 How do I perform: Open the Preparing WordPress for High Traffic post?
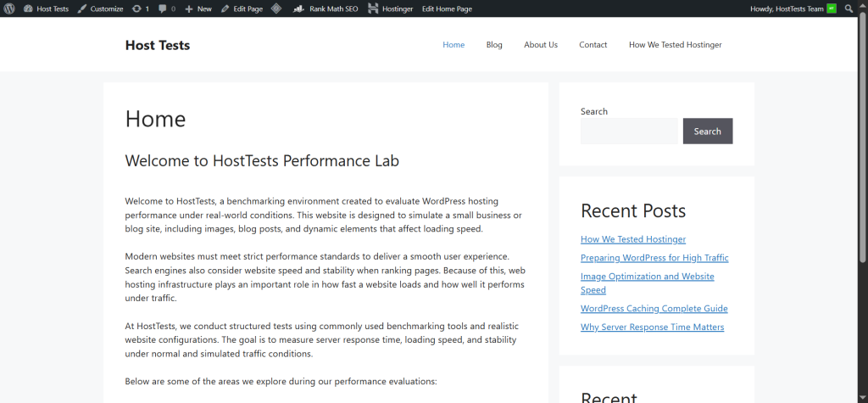(x=654, y=258)
